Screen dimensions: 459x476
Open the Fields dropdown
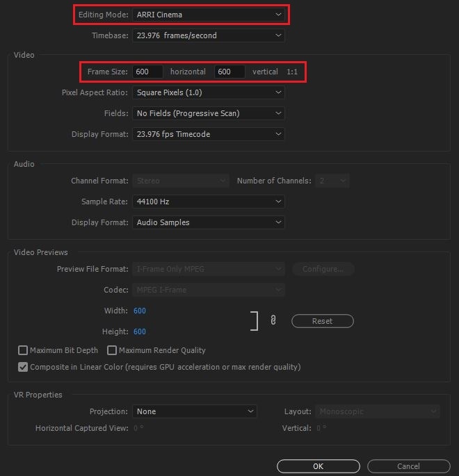[x=209, y=113]
